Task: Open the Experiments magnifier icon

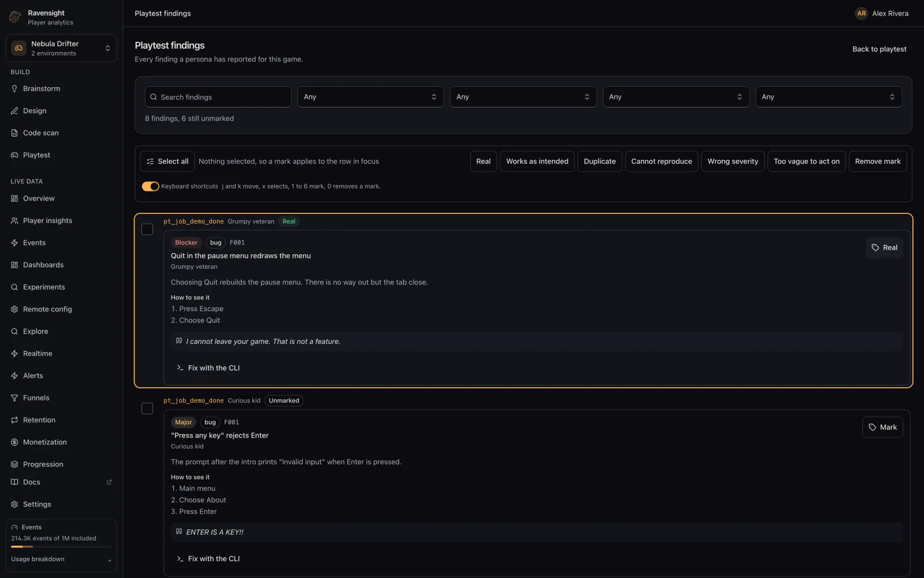Action: (x=14, y=287)
